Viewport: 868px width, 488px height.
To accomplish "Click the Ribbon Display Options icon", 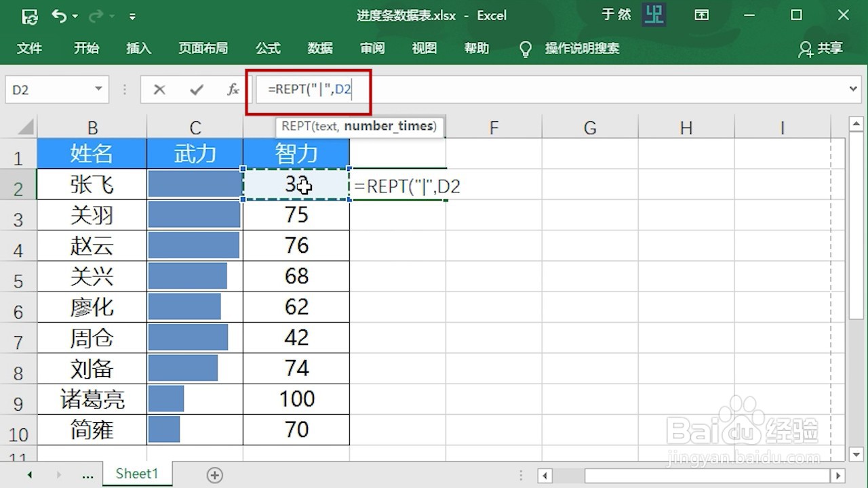I will click(702, 15).
